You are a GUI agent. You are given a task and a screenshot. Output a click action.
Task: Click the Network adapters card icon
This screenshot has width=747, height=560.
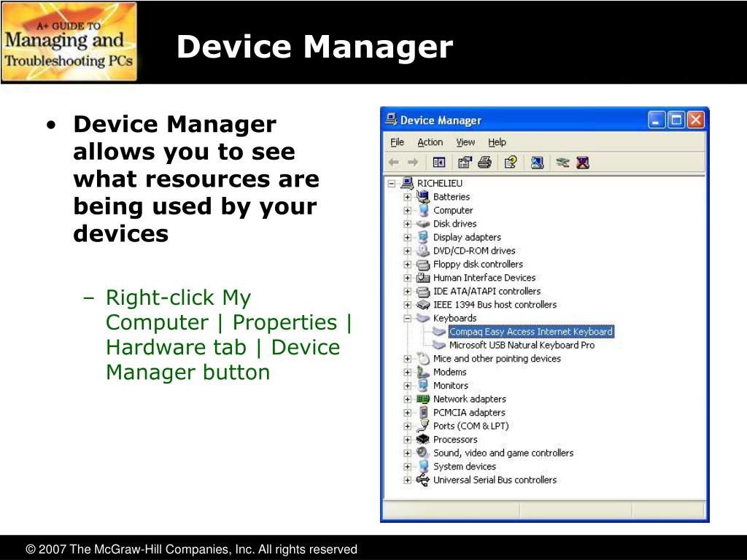(x=423, y=399)
